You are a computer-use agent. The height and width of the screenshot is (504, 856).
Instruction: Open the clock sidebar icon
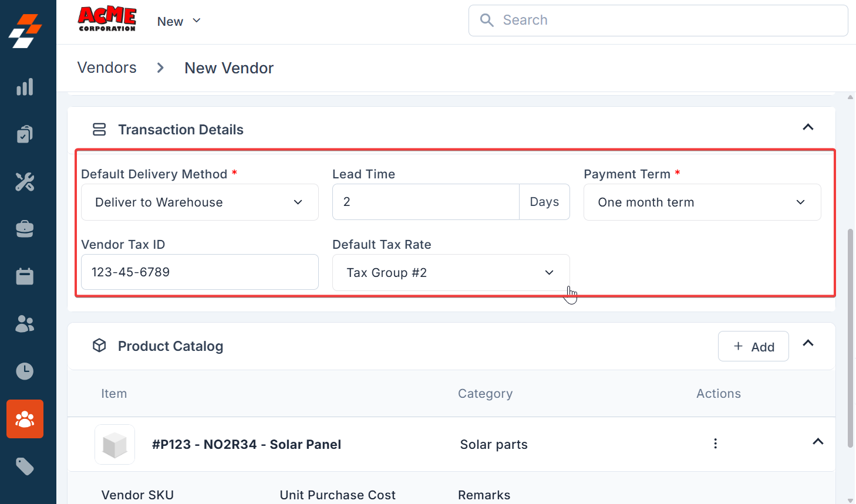(x=25, y=371)
